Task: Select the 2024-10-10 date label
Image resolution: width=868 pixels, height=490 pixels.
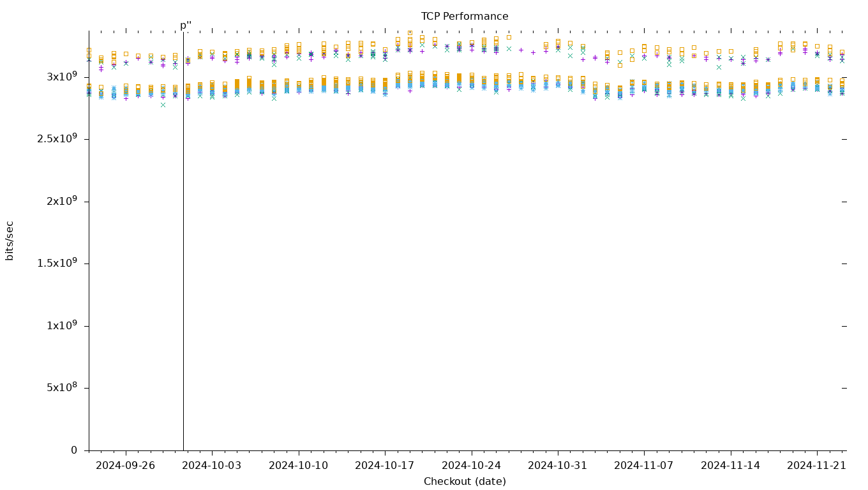Action: 299,466
